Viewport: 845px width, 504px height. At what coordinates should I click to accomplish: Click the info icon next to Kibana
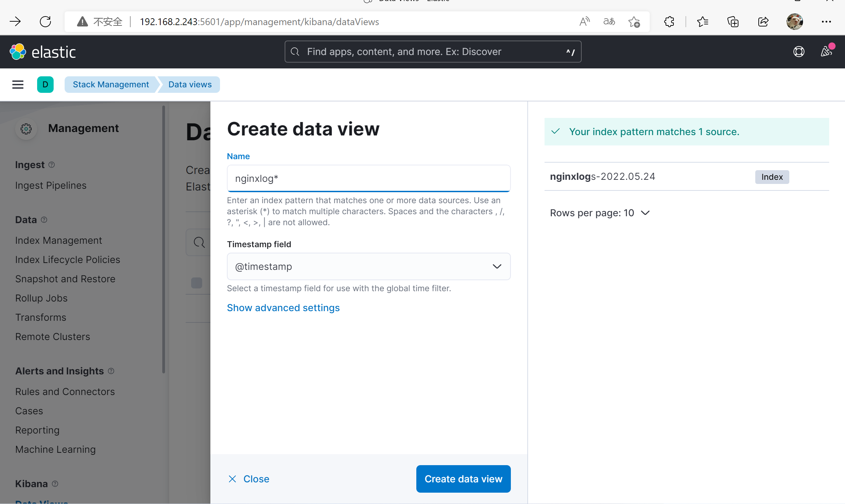[55, 484]
